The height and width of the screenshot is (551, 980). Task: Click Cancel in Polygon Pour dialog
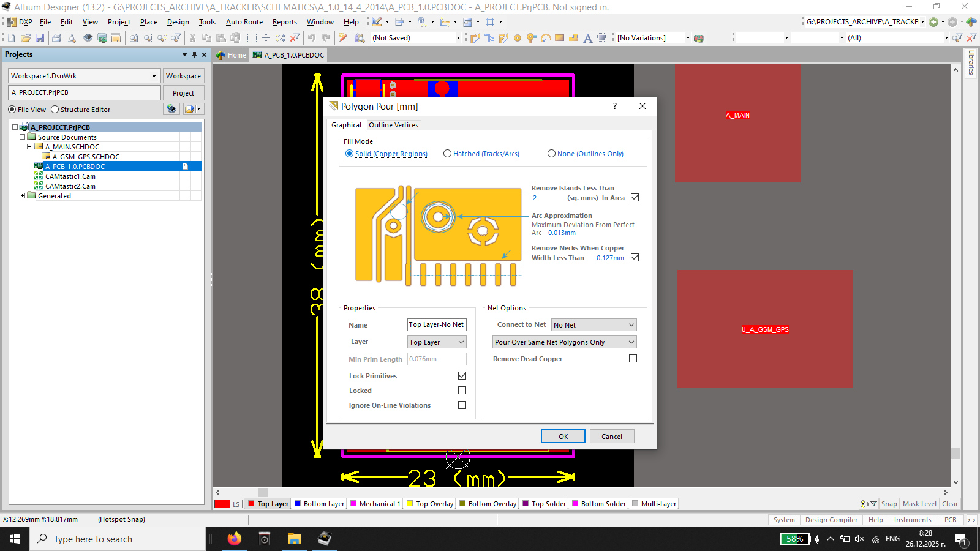click(612, 437)
